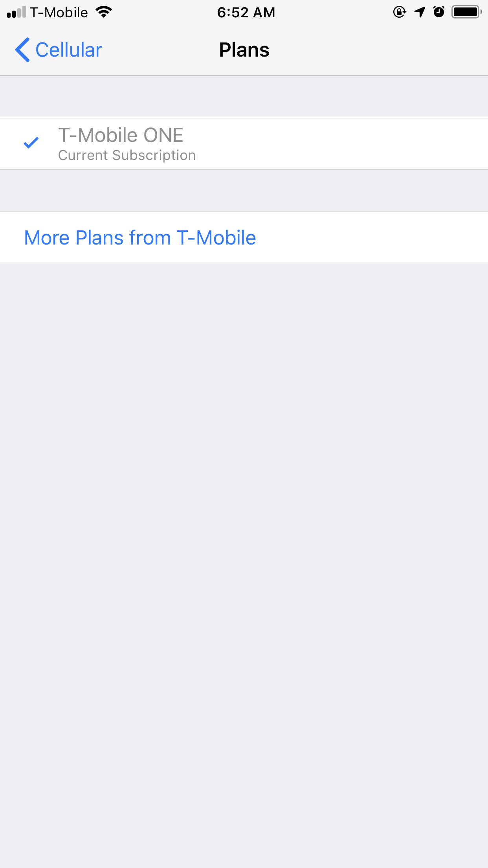Image resolution: width=488 pixels, height=868 pixels.
Task: Tap blank space right of More Plans link
Action: click(x=371, y=237)
